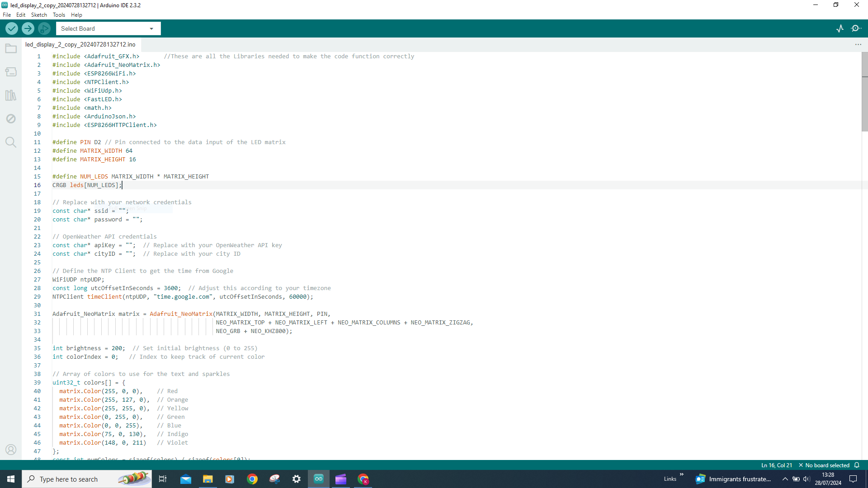Open the Tools menu

(x=59, y=15)
